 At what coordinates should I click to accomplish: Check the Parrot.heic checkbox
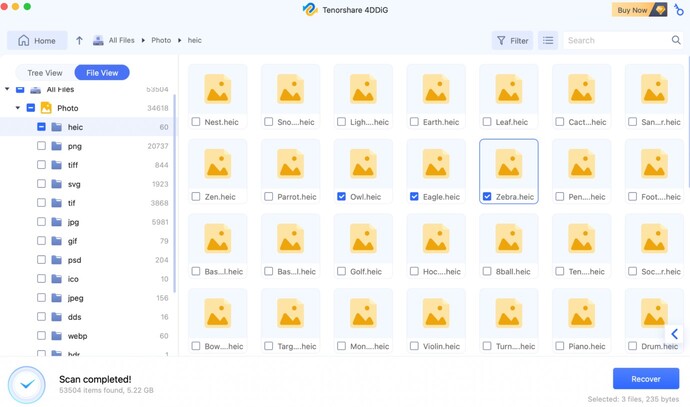pyautogui.click(x=268, y=196)
